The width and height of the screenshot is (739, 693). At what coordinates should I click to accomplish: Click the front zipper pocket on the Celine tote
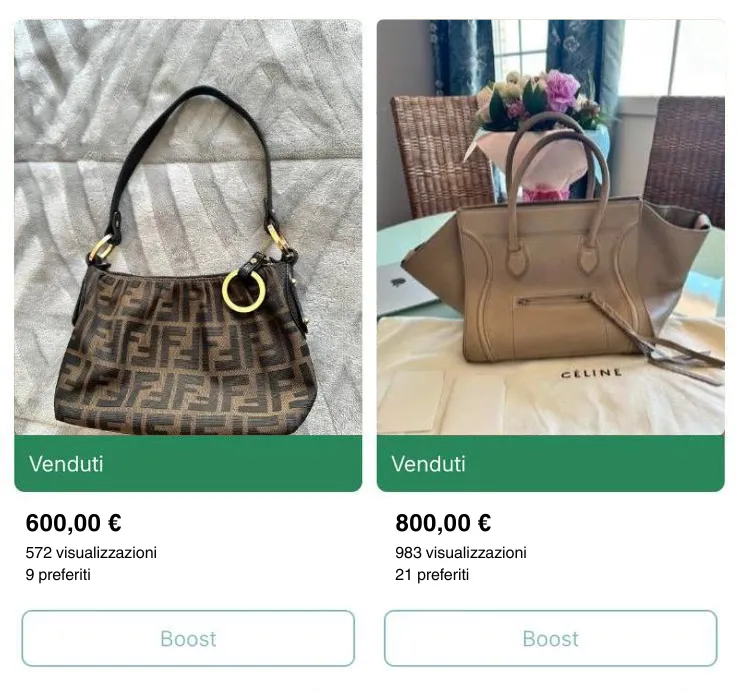pos(554,300)
